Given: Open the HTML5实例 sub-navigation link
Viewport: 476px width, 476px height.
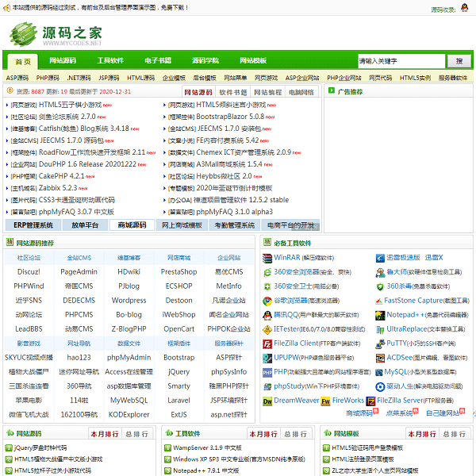Looking at the screenshot, I should [x=415, y=78].
